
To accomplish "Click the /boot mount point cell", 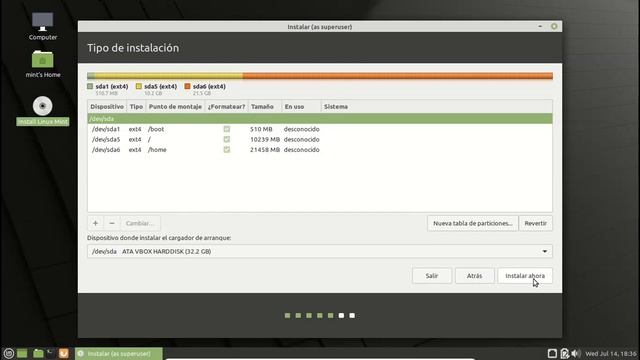I will click(156, 129).
